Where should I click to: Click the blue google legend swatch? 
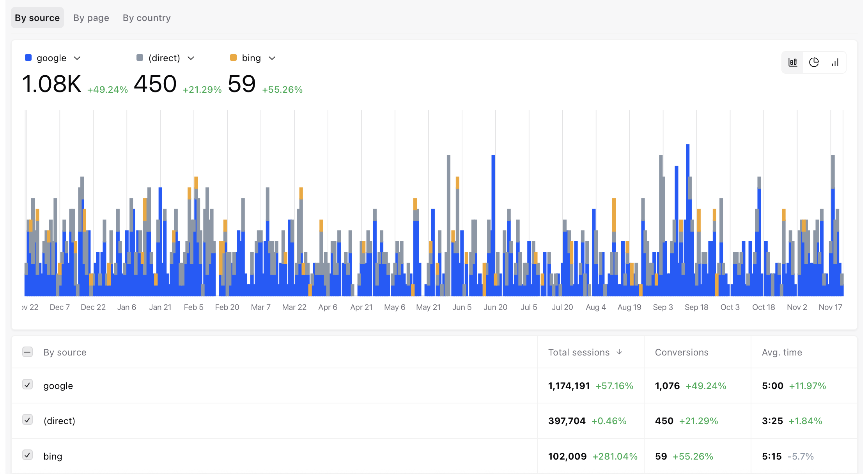pyautogui.click(x=28, y=58)
